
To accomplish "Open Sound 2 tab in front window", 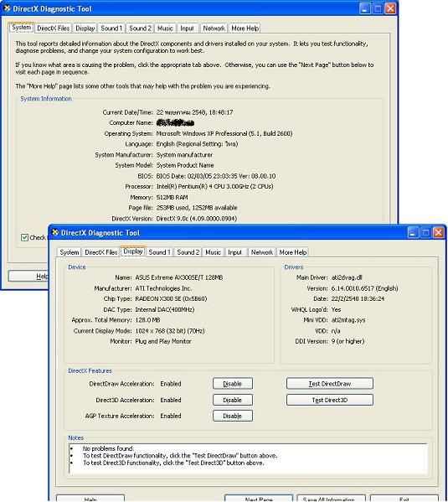I will [x=188, y=252].
